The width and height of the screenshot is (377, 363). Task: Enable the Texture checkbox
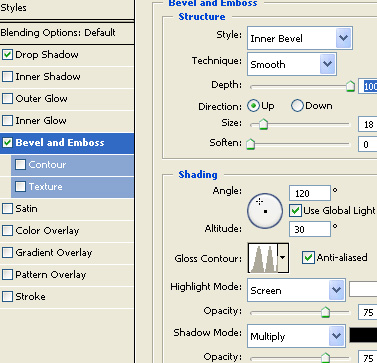20,187
